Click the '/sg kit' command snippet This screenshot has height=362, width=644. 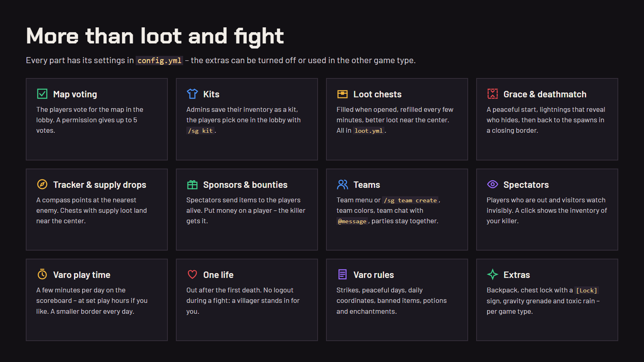click(x=200, y=131)
